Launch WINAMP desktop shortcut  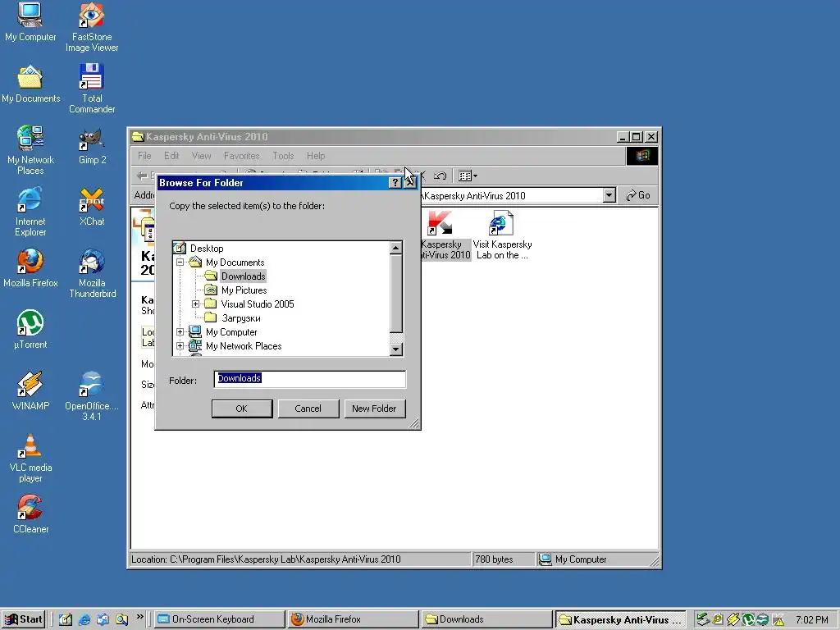pyautogui.click(x=30, y=391)
